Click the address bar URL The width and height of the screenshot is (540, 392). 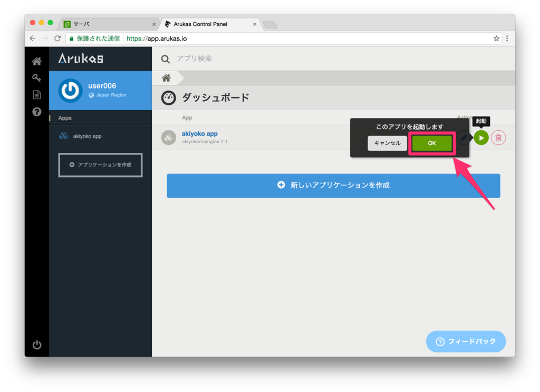(x=157, y=38)
